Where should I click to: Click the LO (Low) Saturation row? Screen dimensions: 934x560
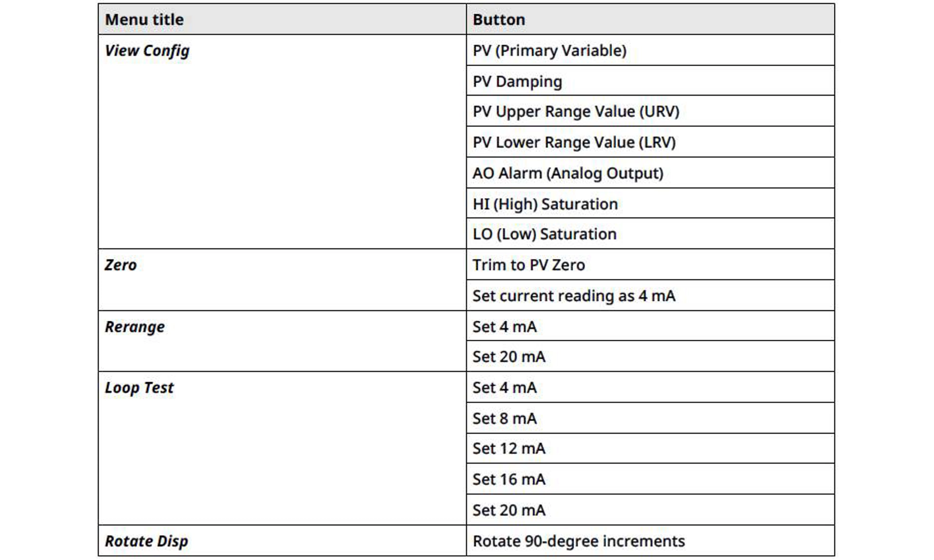pos(650,233)
